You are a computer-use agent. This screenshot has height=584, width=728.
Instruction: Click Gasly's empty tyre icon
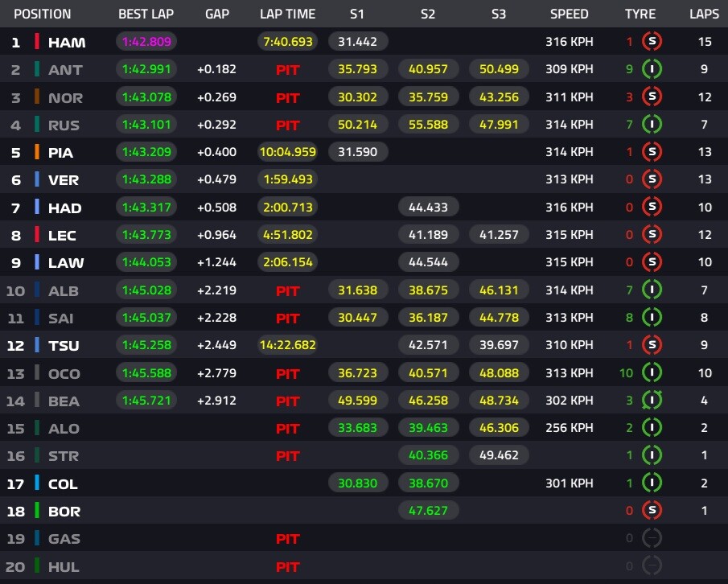[652, 538]
